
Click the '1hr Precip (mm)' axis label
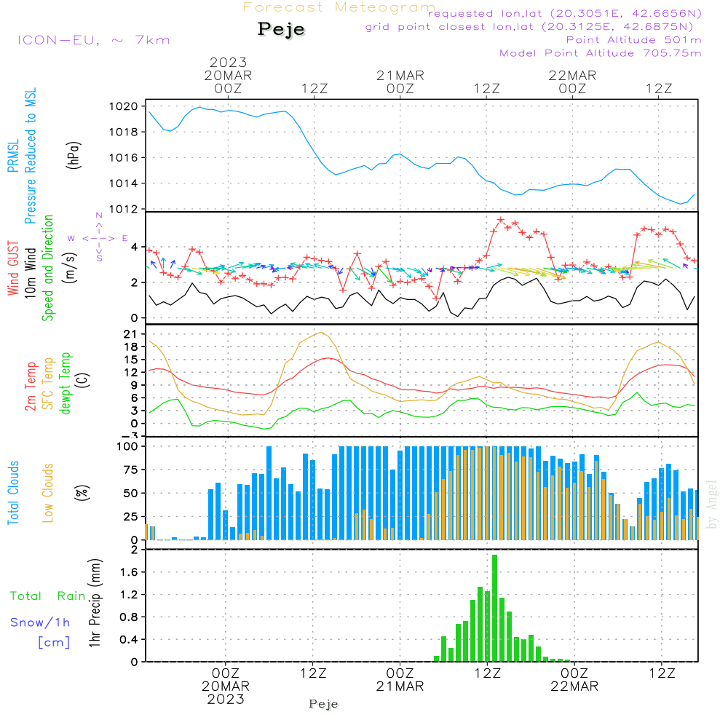click(x=95, y=603)
